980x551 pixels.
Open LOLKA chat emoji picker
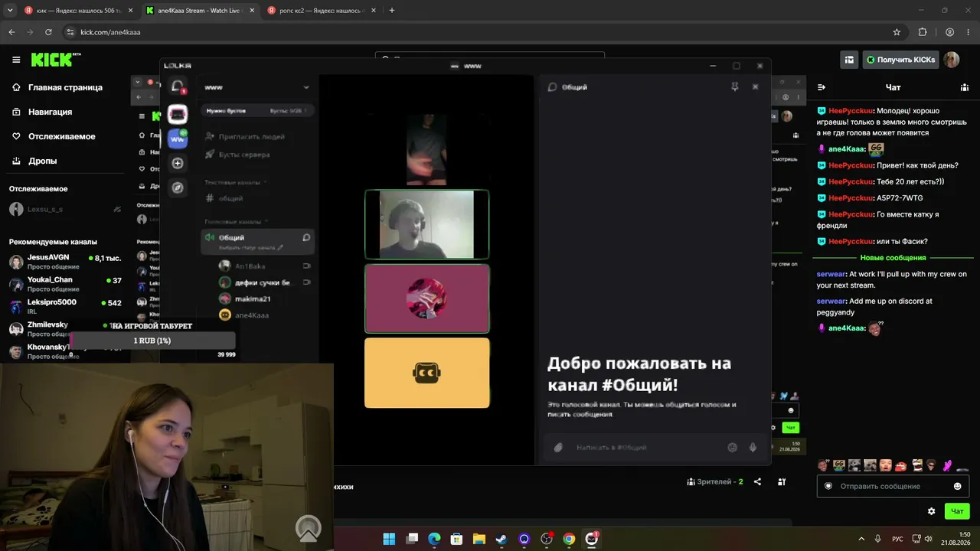click(x=732, y=448)
